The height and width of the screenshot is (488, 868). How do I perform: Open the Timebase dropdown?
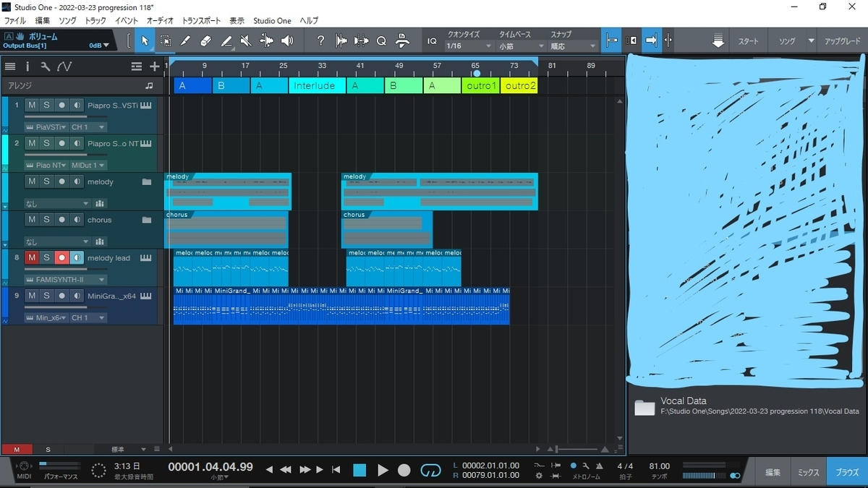click(x=521, y=46)
